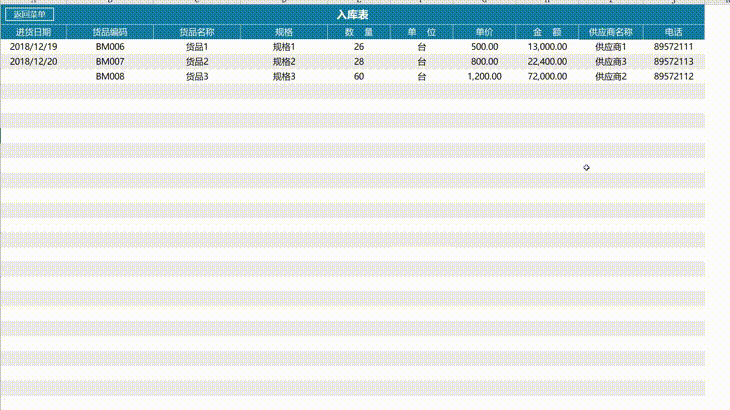Click the 电话 column header
This screenshot has width=730, height=410.
(x=673, y=32)
